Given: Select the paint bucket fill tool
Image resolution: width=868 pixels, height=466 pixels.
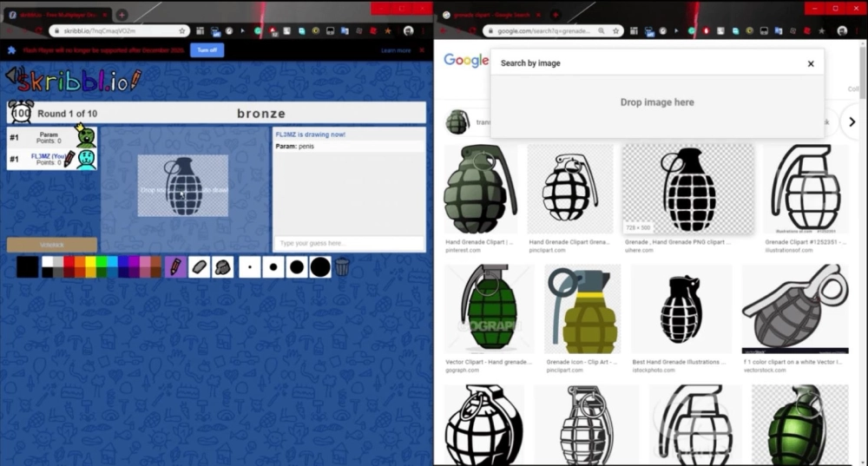Looking at the screenshot, I should click(x=222, y=267).
